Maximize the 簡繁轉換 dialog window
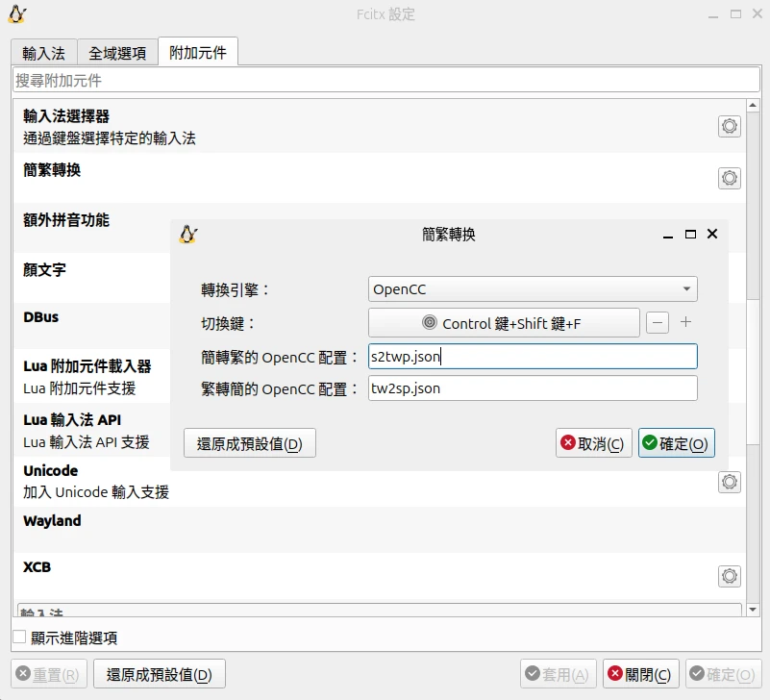Image resolution: width=770 pixels, height=700 pixels. 690,235
